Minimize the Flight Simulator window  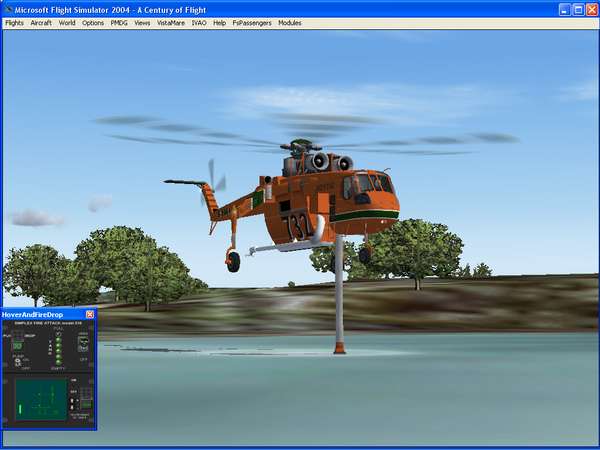point(565,8)
